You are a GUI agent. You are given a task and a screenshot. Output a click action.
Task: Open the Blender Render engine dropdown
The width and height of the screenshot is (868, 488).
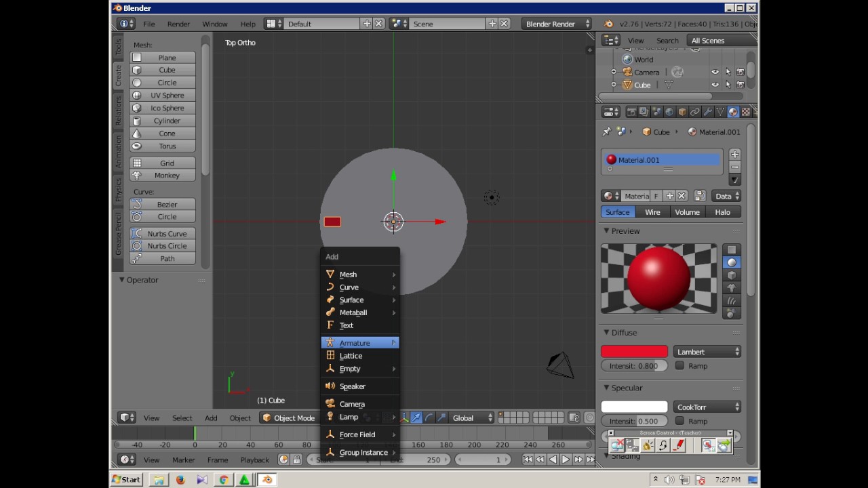556,24
